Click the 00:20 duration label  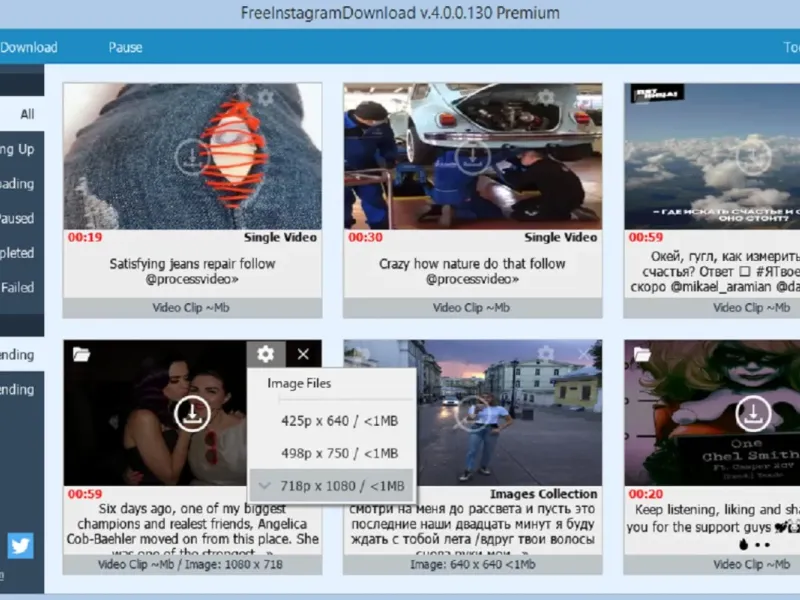click(x=645, y=494)
